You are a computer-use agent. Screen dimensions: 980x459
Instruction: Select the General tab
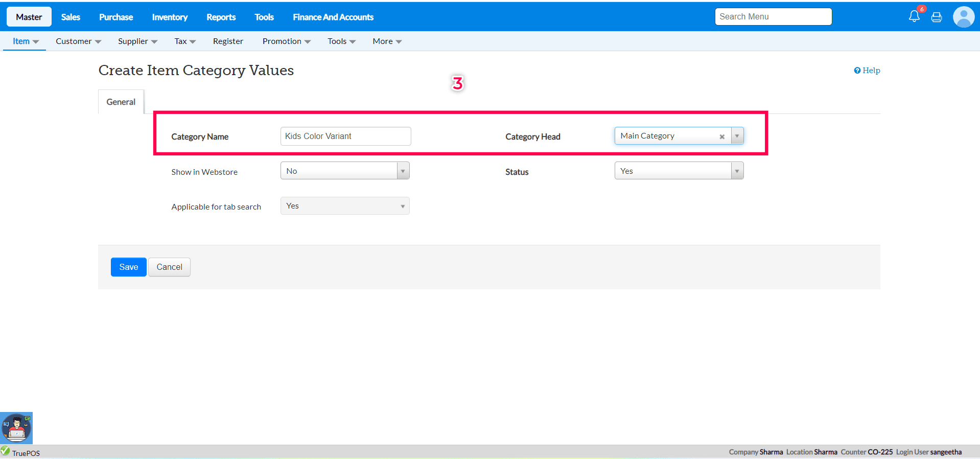tap(121, 102)
